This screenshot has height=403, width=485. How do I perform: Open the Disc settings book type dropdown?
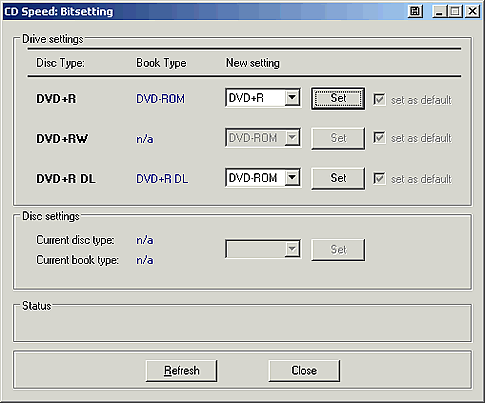[263, 249]
